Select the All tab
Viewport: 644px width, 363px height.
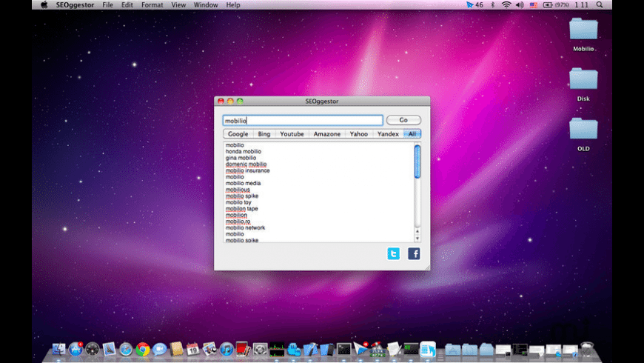coord(412,134)
